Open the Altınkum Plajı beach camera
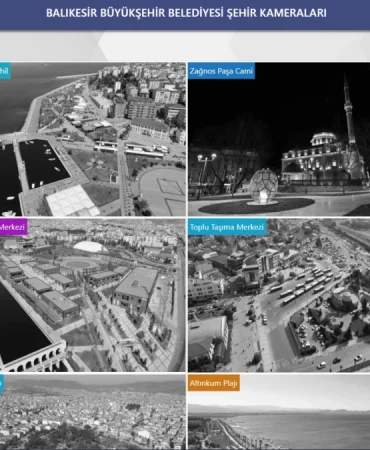This screenshot has height=450, width=370. click(279, 412)
